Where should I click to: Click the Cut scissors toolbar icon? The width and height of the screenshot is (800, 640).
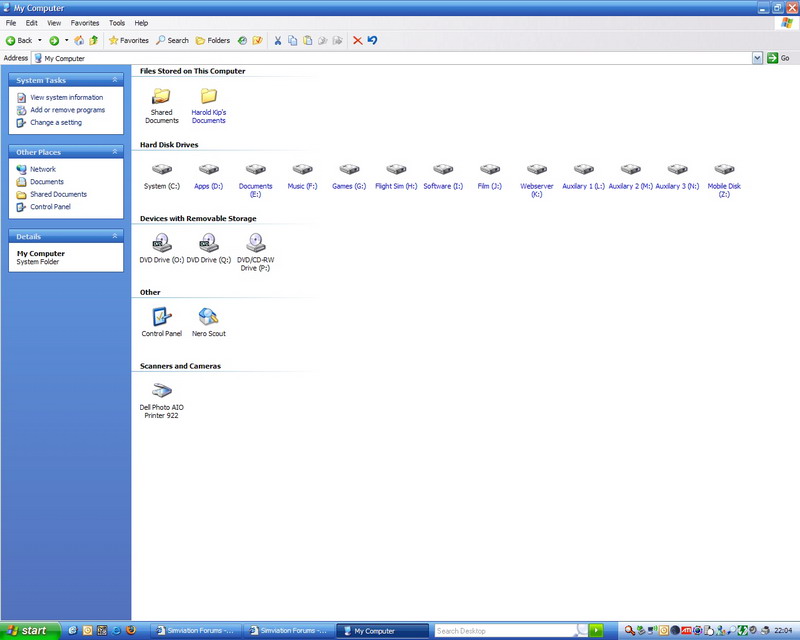pyautogui.click(x=278, y=40)
